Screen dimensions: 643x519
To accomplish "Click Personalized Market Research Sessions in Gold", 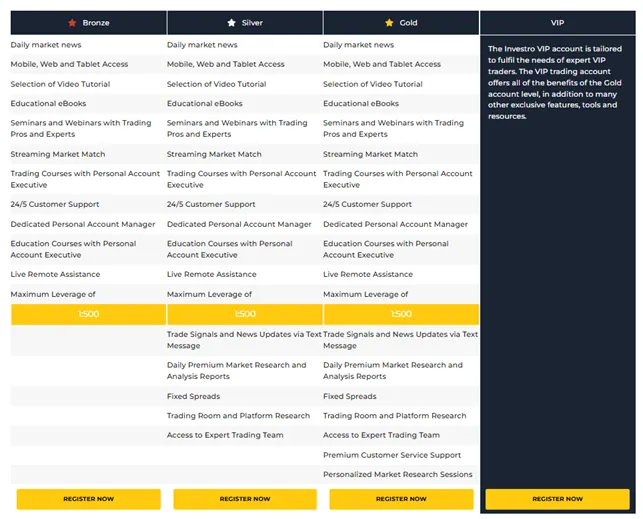I will click(x=398, y=475).
